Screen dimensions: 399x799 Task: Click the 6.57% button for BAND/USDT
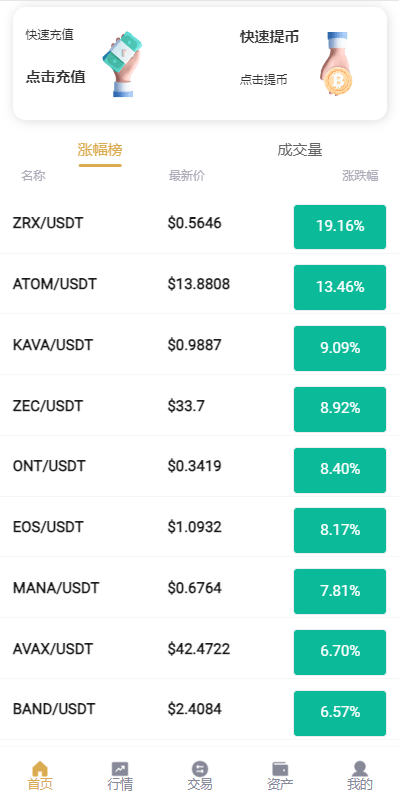(340, 713)
